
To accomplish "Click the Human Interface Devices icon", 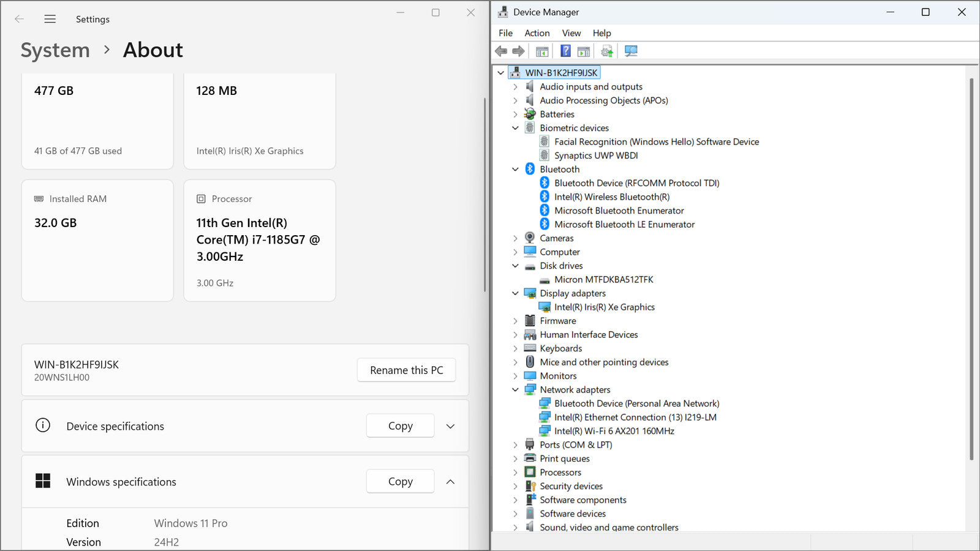I will click(x=530, y=334).
